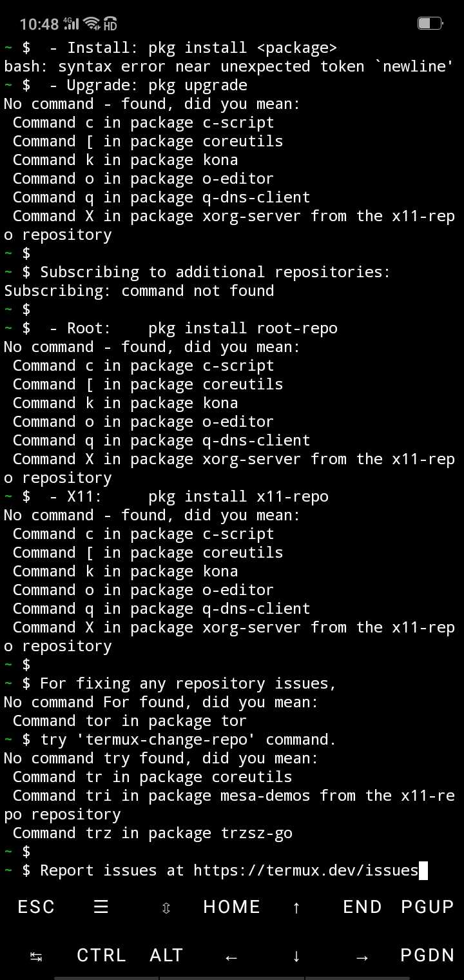Tap the HOME extra key
This screenshot has height=980, width=464.
point(231,906)
